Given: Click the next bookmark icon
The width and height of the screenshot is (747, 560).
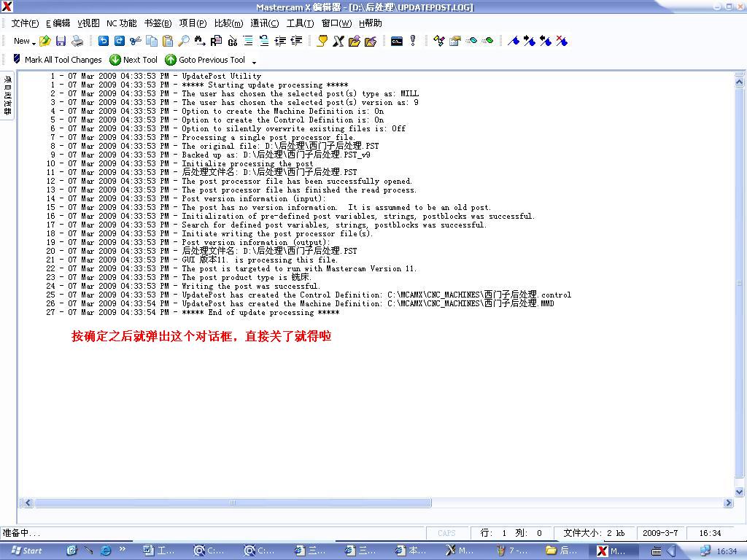Looking at the screenshot, I should (x=530, y=42).
